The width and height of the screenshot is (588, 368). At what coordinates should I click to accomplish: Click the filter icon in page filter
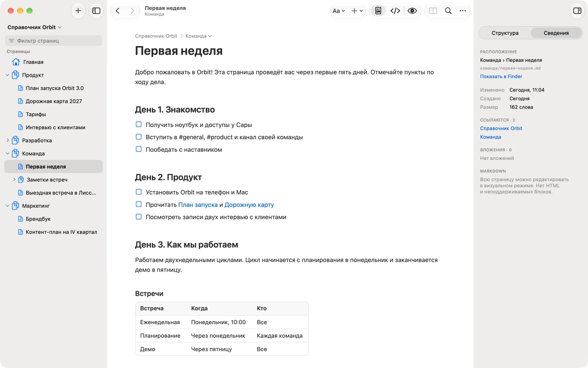pyautogui.click(x=11, y=40)
